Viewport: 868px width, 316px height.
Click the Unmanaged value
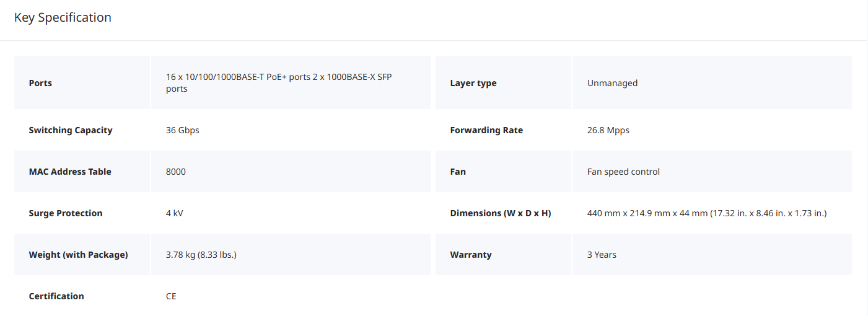[612, 83]
